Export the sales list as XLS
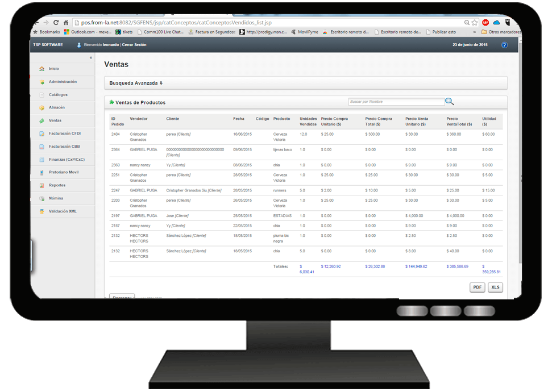Image resolution: width=548 pixels, height=392 pixels. click(495, 287)
